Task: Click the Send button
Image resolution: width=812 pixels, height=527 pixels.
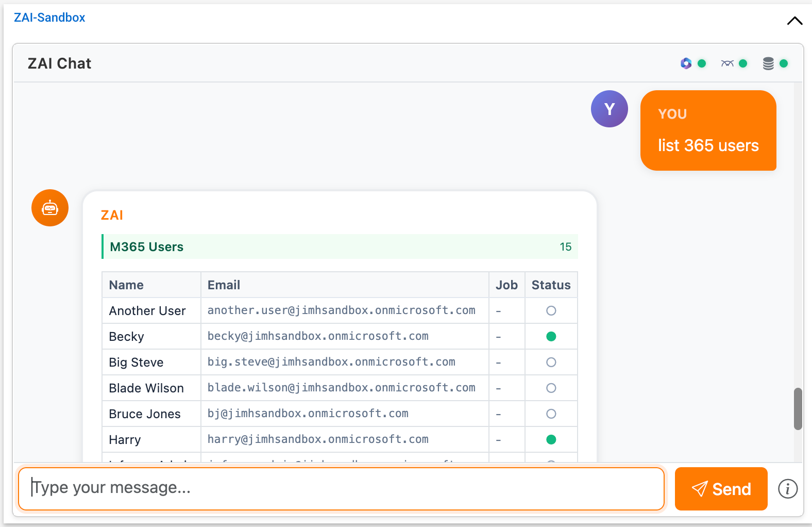Action: pos(721,489)
